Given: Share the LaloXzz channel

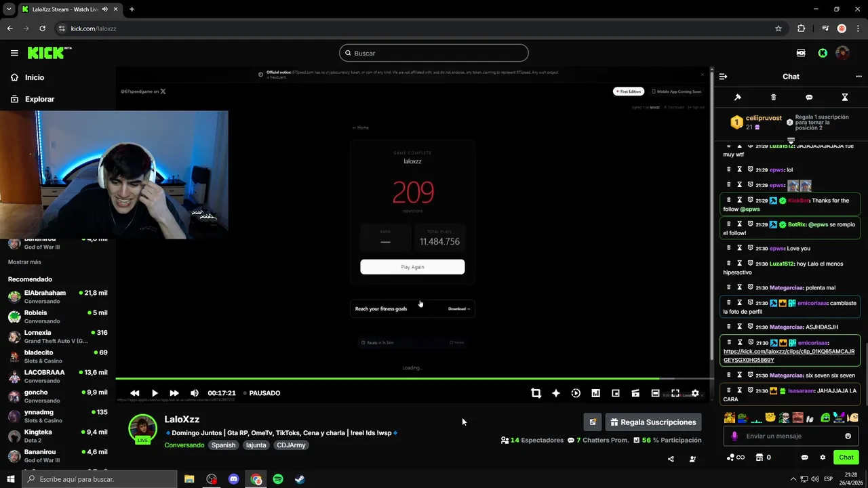Looking at the screenshot, I should pyautogui.click(x=671, y=459).
